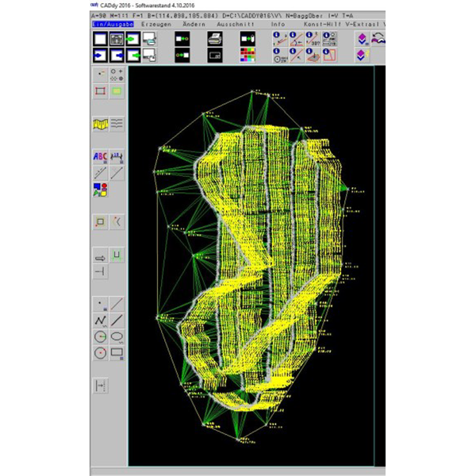Viewport: 476px width, 476px height.
Task: Select the Info menu
Action: (278, 25)
